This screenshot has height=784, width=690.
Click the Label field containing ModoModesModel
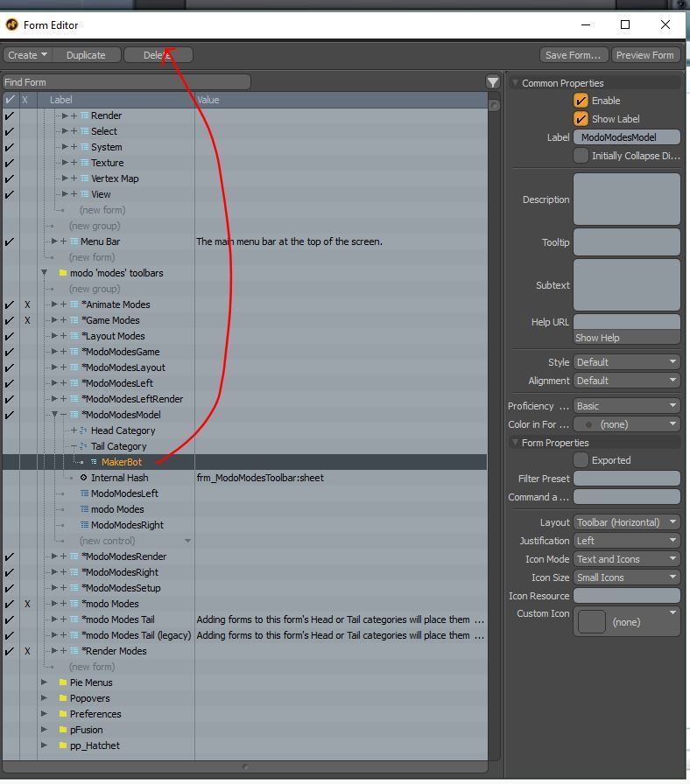626,137
